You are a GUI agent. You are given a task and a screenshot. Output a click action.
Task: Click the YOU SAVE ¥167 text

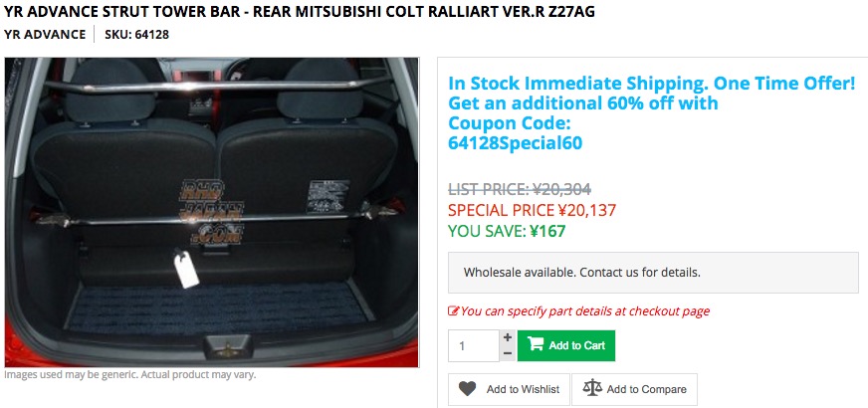point(507,231)
